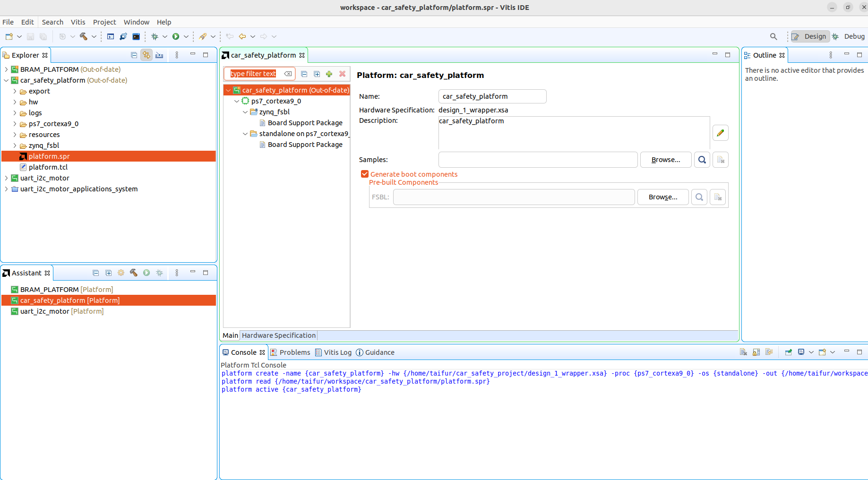868x480 pixels.
Task: Open the Window menu
Action: [137, 22]
